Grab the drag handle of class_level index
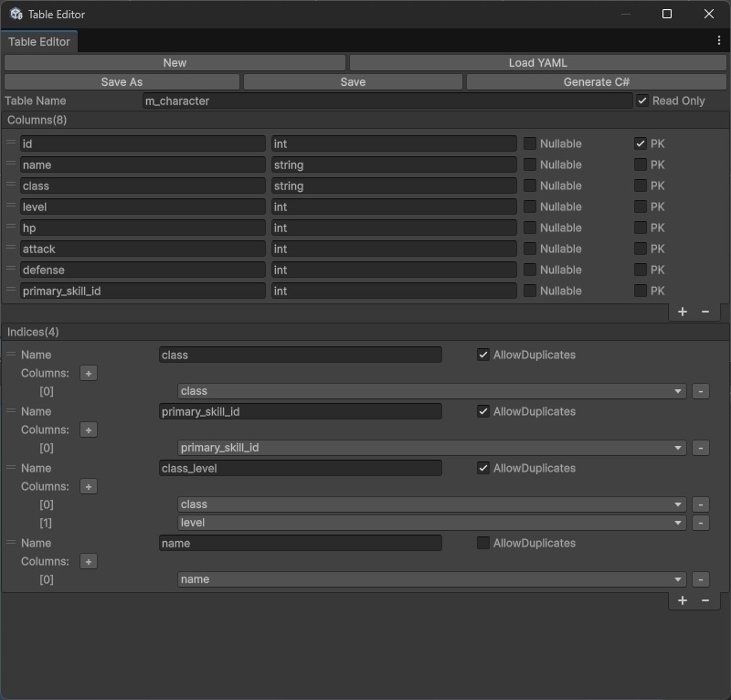The height and width of the screenshot is (700, 731). (x=11, y=467)
